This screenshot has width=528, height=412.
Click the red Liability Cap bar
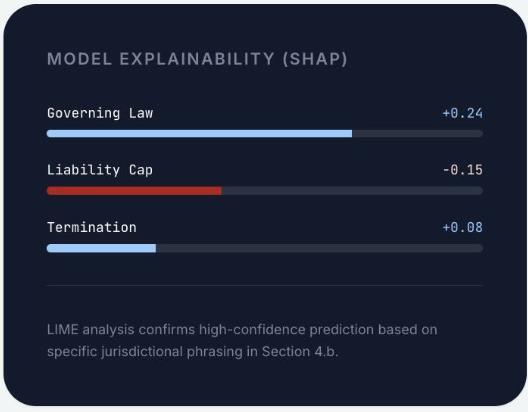(x=134, y=191)
